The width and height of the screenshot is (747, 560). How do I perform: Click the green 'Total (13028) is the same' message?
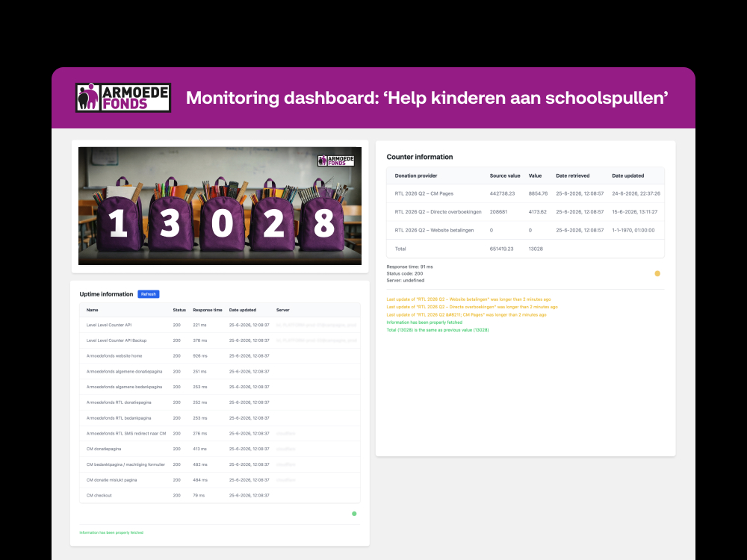(438, 330)
